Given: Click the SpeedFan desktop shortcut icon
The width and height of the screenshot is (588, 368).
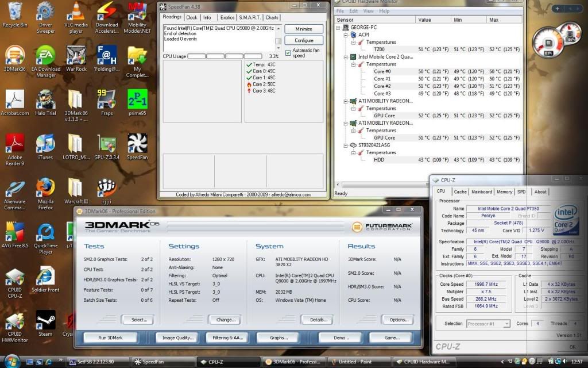Looking at the screenshot, I should (x=137, y=147).
